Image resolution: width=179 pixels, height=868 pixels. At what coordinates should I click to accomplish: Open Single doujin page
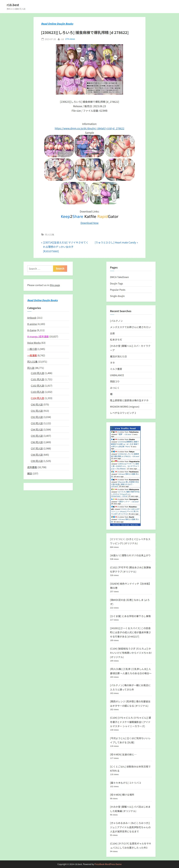click(x=117, y=296)
